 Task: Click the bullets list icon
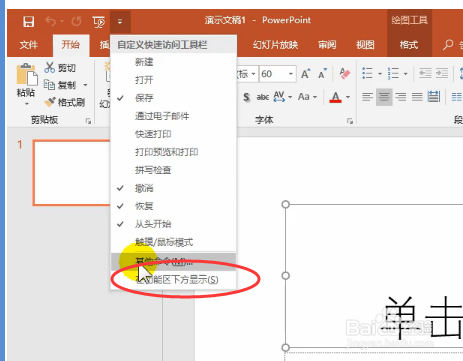[367, 73]
